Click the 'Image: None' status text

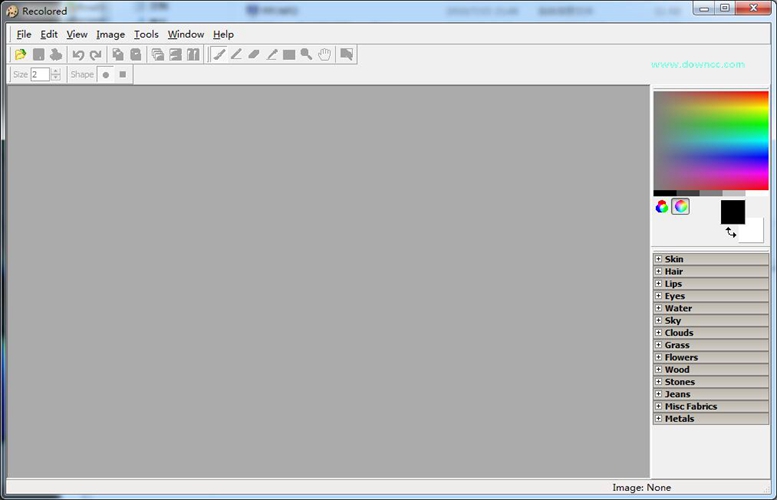(x=641, y=488)
